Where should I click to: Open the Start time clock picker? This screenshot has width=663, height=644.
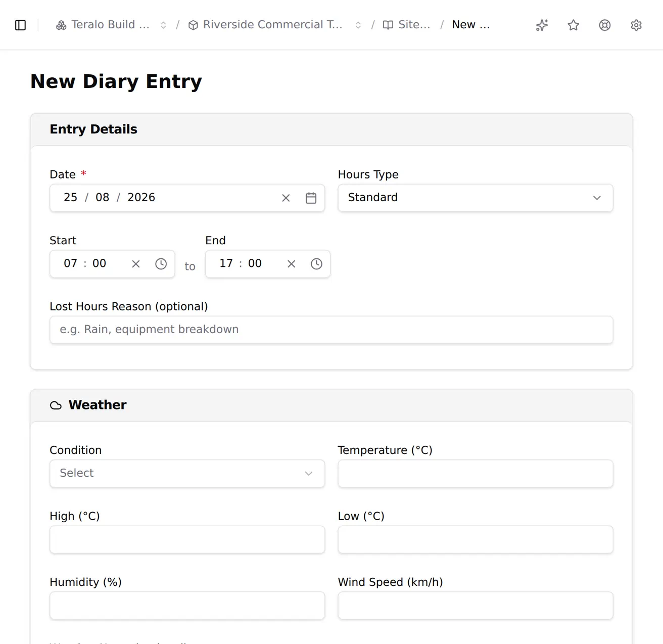point(161,264)
